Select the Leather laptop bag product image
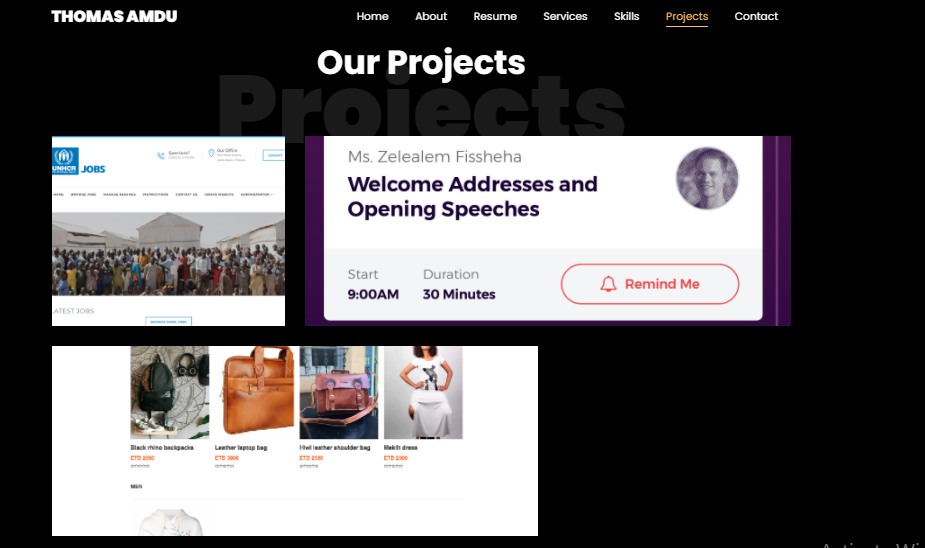 click(x=254, y=392)
